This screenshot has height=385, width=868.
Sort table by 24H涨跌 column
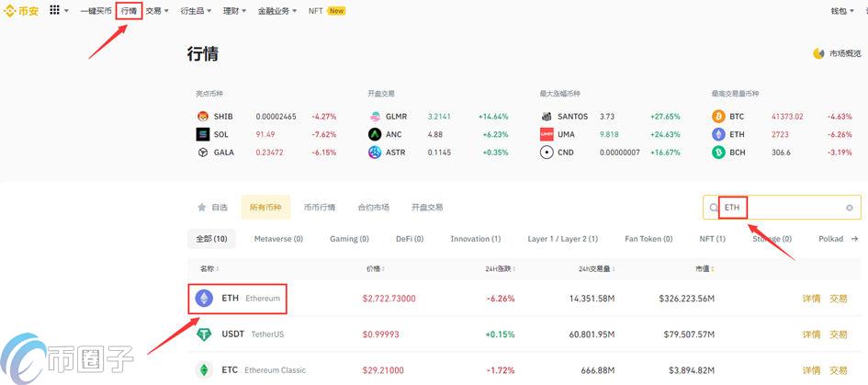click(x=501, y=268)
